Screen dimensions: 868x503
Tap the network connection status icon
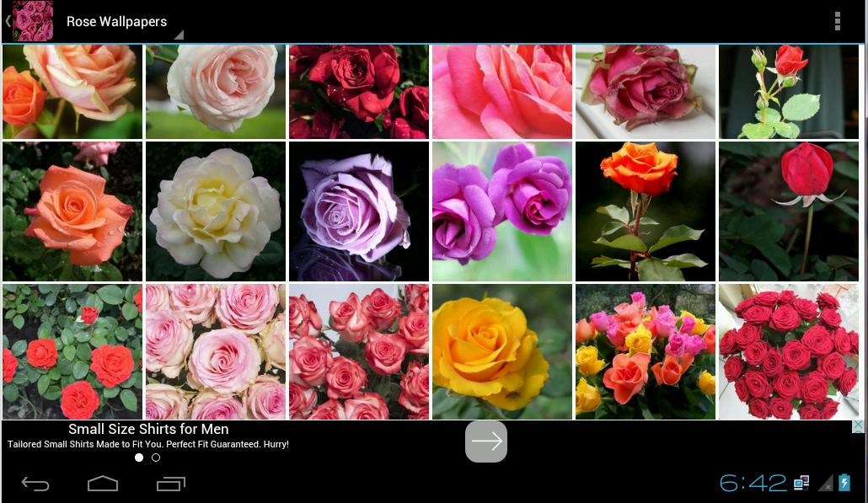coord(801,483)
